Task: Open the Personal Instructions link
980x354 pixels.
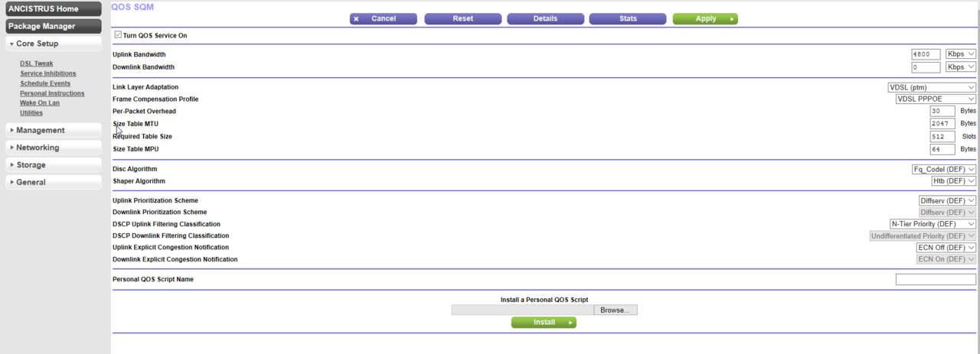Action: [x=51, y=93]
